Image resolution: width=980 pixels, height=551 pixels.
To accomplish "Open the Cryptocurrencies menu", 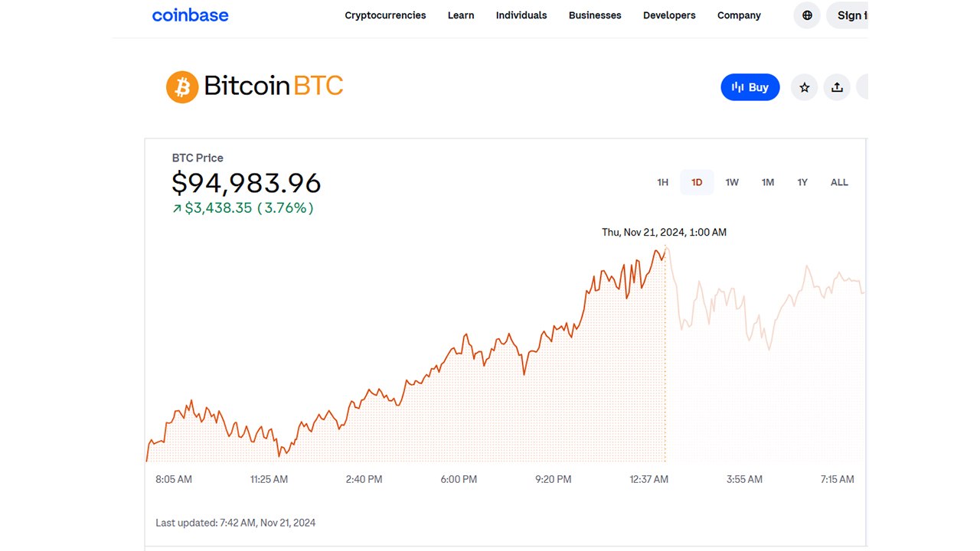I will coord(385,15).
